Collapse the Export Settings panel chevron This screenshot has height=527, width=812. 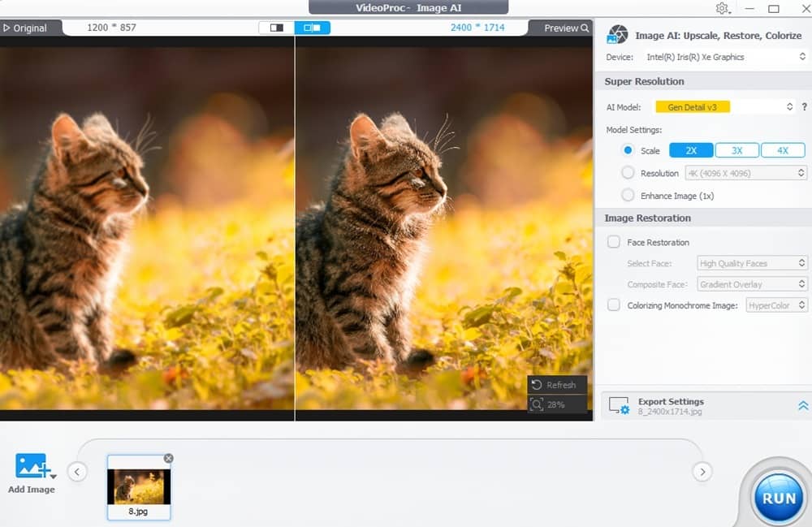802,406
